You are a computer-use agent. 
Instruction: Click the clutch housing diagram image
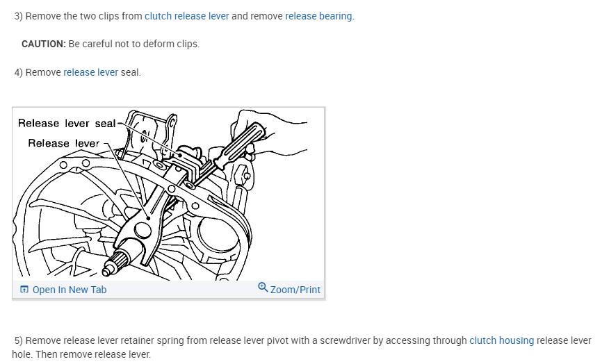click(168, 194)
